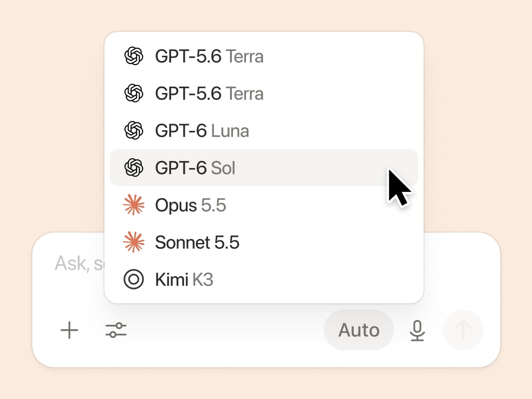
Task: Click the OpenAI logo beside GPT-6 Sol
Action: (133, 168)
